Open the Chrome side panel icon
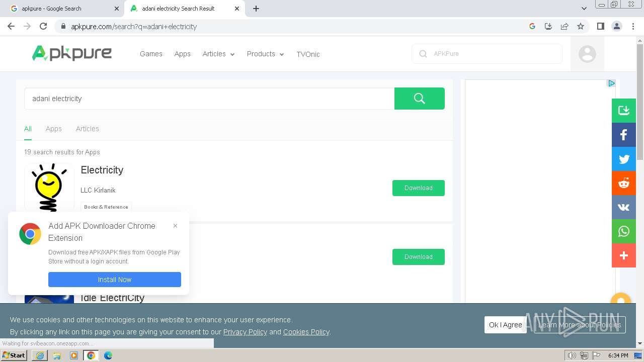Image resolution: width=644 pixels, height=362 pixels. [x=600, y=26]
